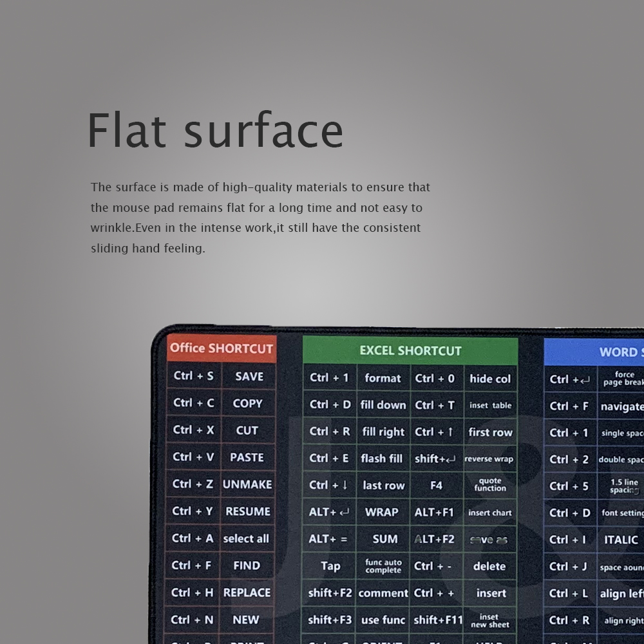The image size is (644, 644).
Task: Click the red Office SHORTCUT header
Action: point(222,348)
